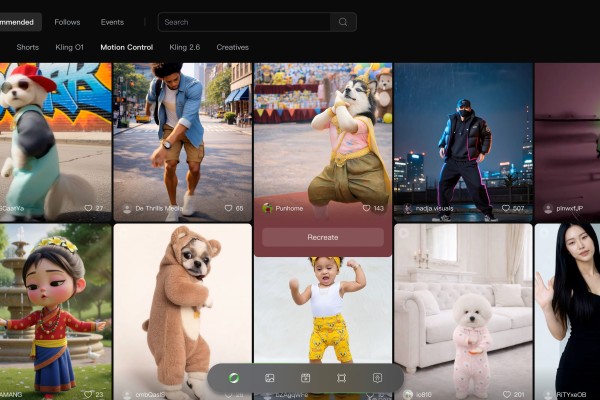
Task: Open the io810 username link
Action: (x=424, y=395)
